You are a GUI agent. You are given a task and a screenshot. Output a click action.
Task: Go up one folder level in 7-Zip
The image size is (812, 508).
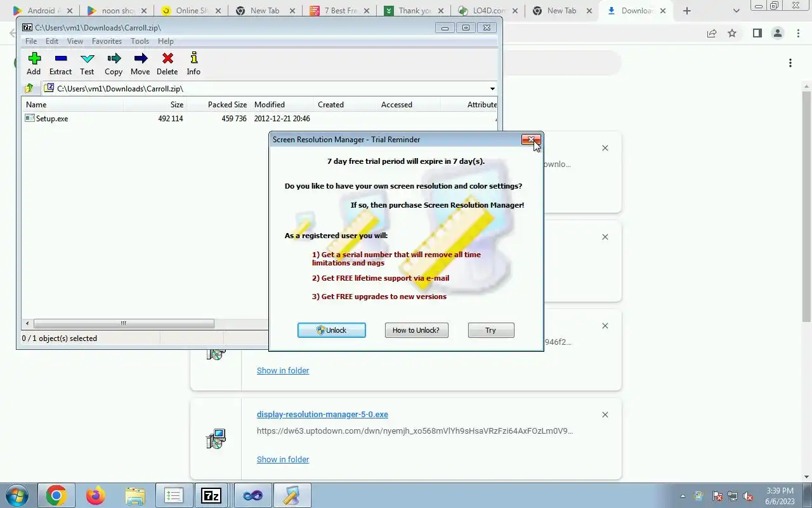pyautogui.click(x=29, y=88)
